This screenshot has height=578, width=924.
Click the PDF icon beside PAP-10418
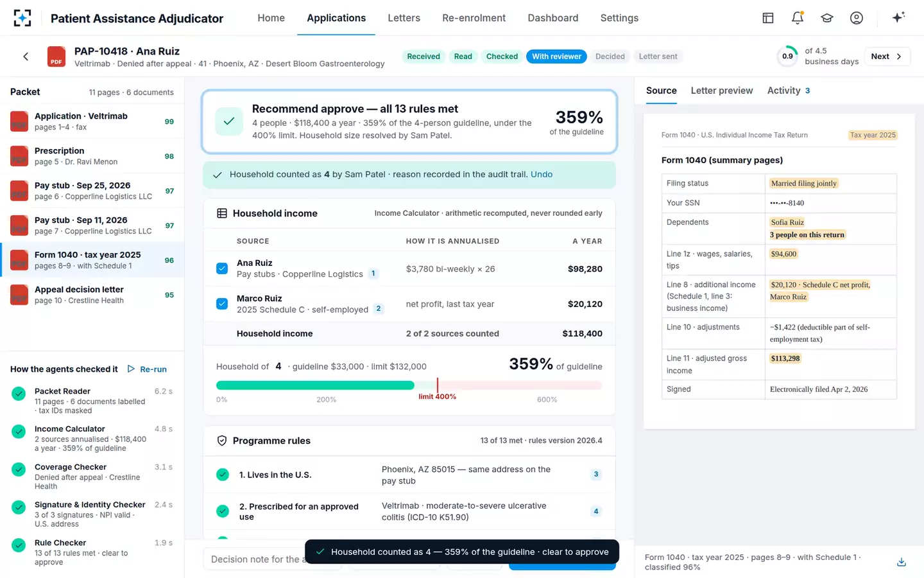56,57
